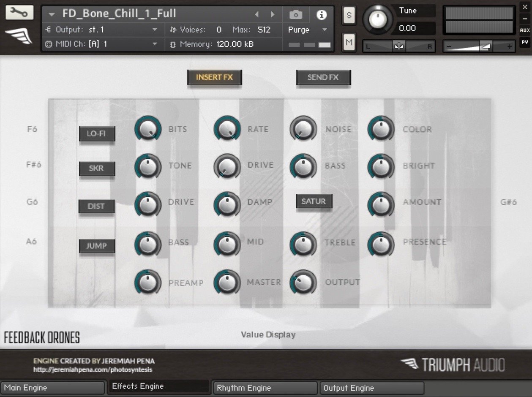Click the DAMP knob
This screenshot has height=397, width=532.
[x=228, y=204]
